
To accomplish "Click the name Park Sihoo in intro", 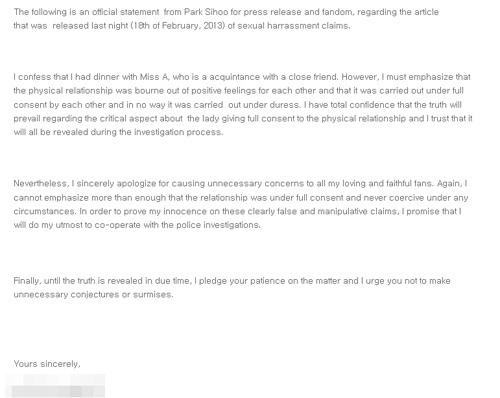I will [206, 12].
